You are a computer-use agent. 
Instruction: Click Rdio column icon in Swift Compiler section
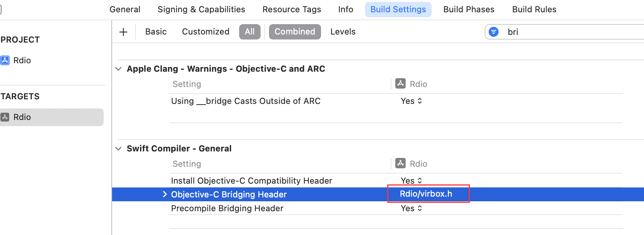coord(400,163)
